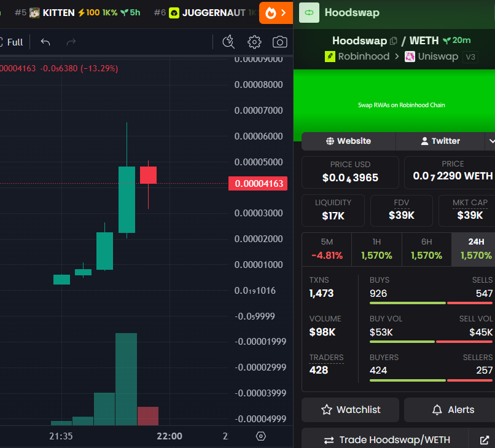This screenshot has height=448, width=495.
Task: Click the chart time-axis settings icon
Action: (261, 436)
